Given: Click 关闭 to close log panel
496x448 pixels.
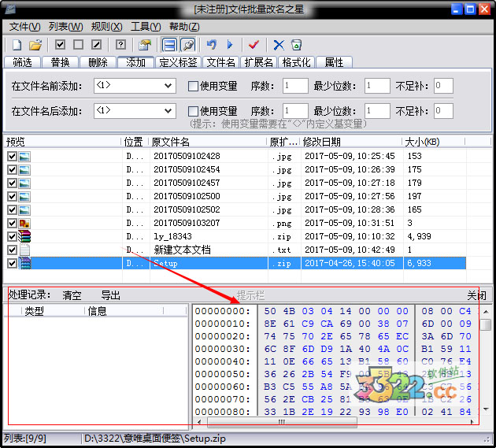Looking at the screenshot, I should coord(476,295).
